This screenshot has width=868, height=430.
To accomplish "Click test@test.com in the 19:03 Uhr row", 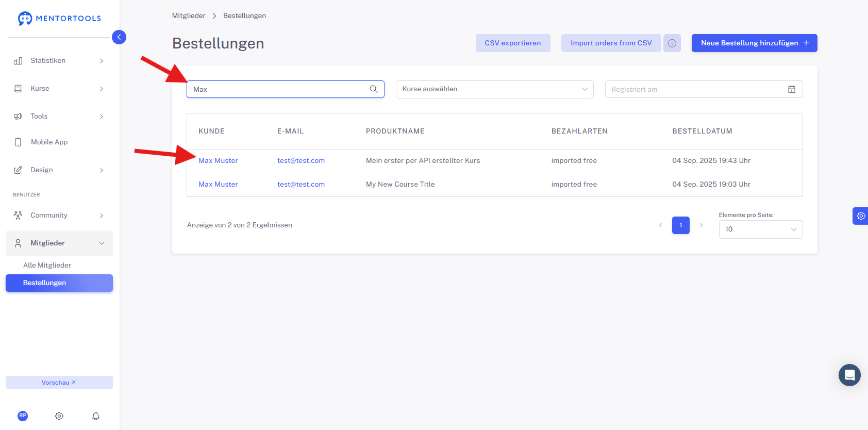I will [x=301, y=185].
